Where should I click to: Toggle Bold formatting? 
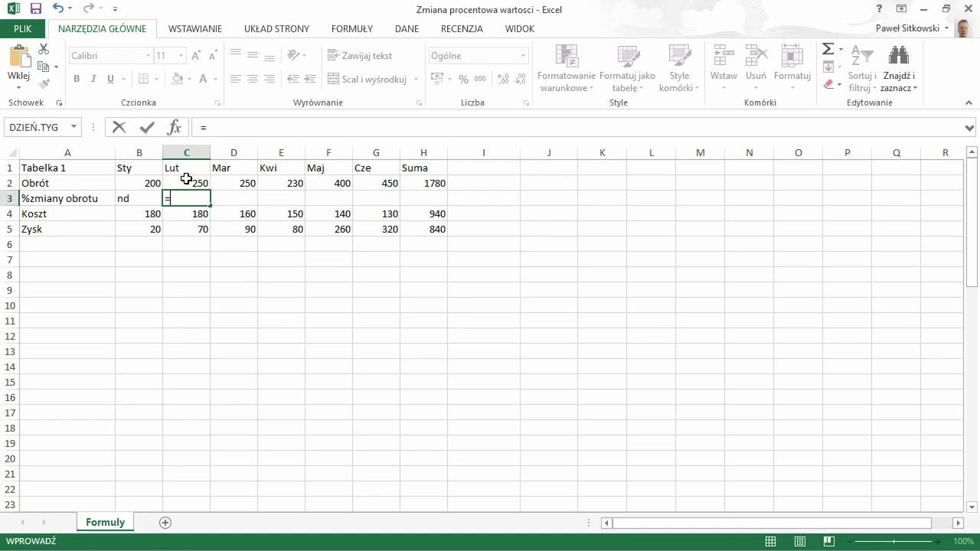[77, 79]
